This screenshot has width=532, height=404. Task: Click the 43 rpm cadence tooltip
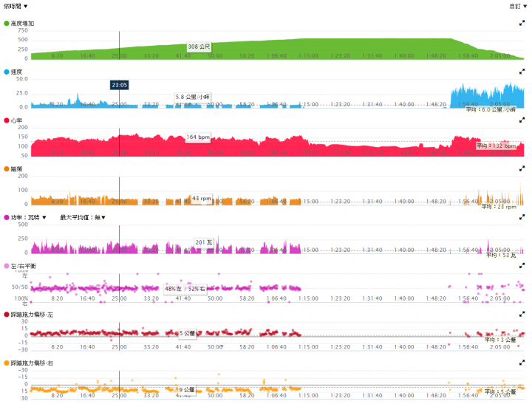[202, 199]
